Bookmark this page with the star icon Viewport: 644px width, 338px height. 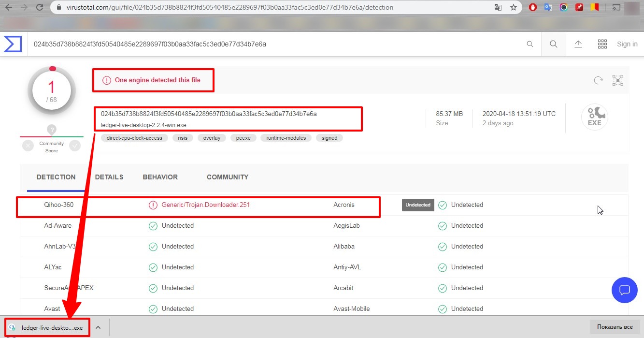[514, 8]
